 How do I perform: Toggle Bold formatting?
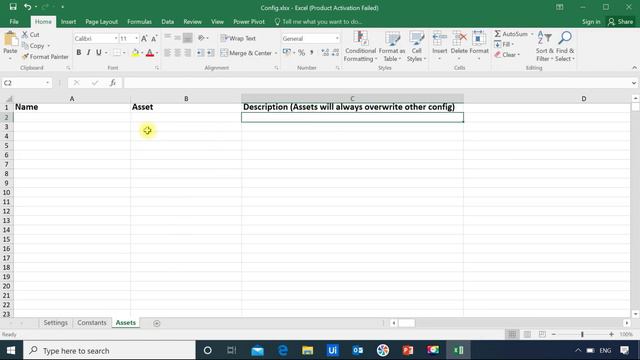(78, 52)
